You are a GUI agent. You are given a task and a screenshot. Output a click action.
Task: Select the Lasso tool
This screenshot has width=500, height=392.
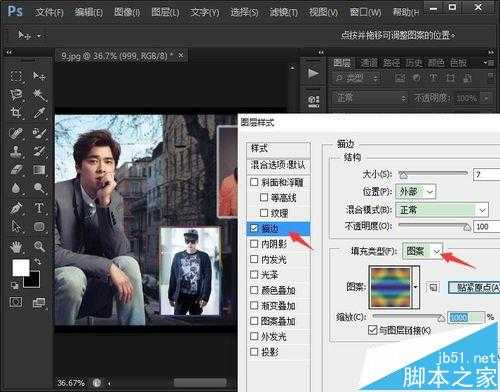(x=16, y=95)
